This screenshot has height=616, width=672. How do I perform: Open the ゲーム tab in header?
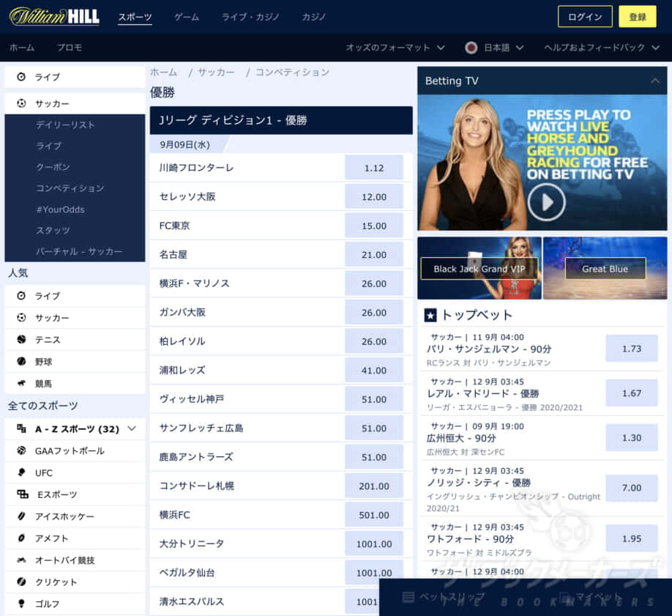coord(187,17)
